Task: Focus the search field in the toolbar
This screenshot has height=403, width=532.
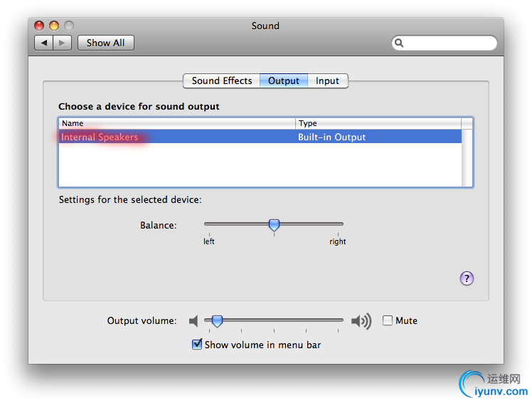Action: tap(444, 43)
